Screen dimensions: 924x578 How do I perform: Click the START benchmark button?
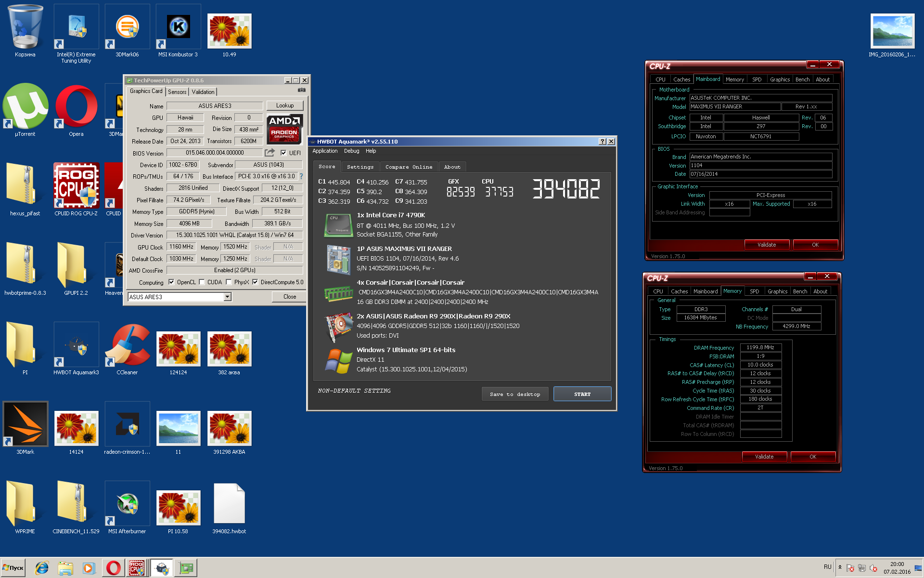point(582,394)
